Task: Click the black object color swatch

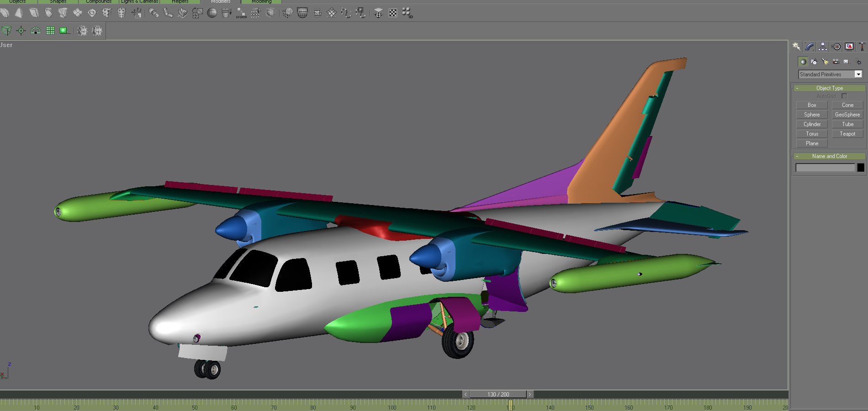Action: click(861, 168)
